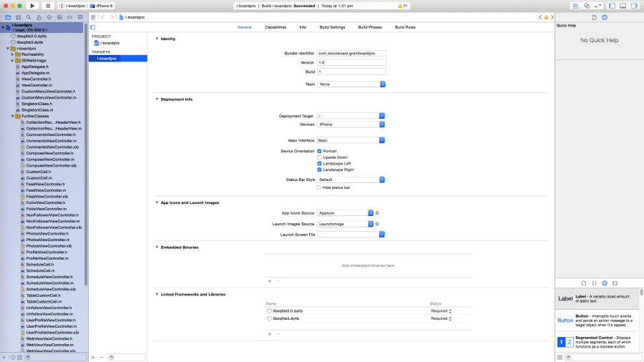Collapse Linked Frameworks and Libraries section
This screenshot has height=362, width=644.
(x=157, y=294)
